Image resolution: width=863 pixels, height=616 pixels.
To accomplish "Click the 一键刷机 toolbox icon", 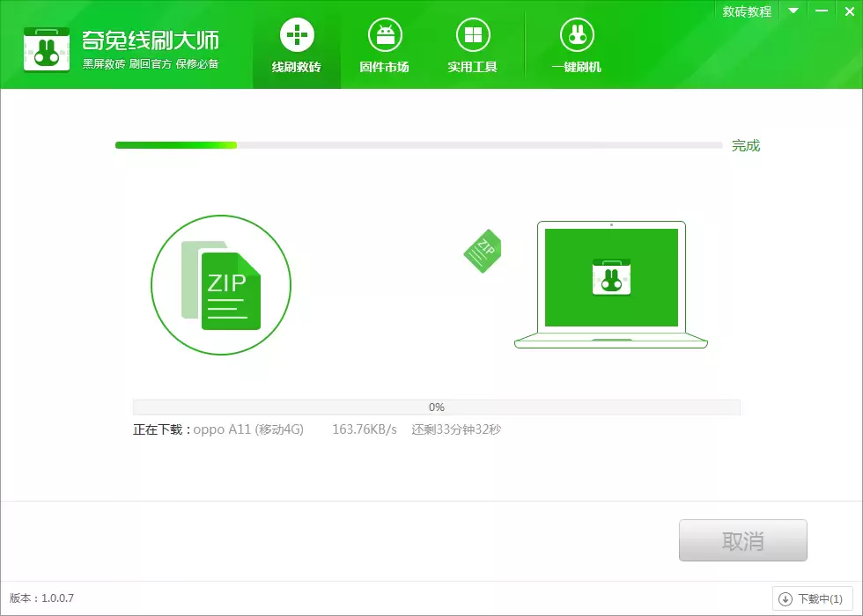I will (x=576, y=33).
